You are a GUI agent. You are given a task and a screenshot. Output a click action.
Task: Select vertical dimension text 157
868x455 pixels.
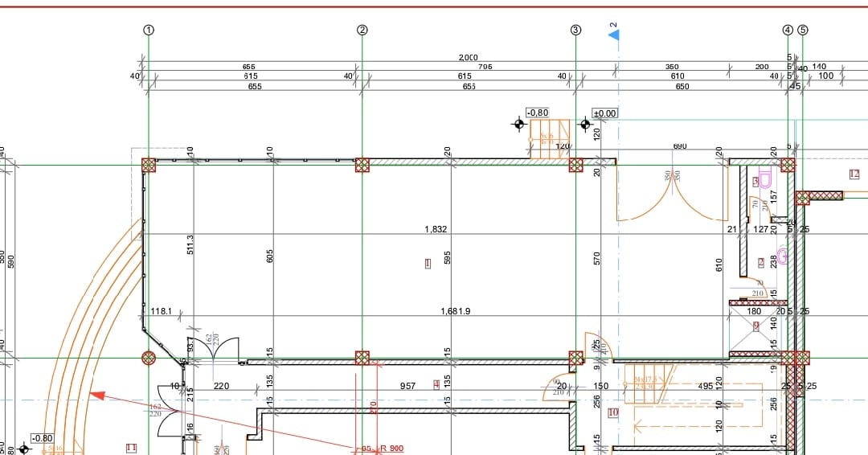[x=773, y=195]
